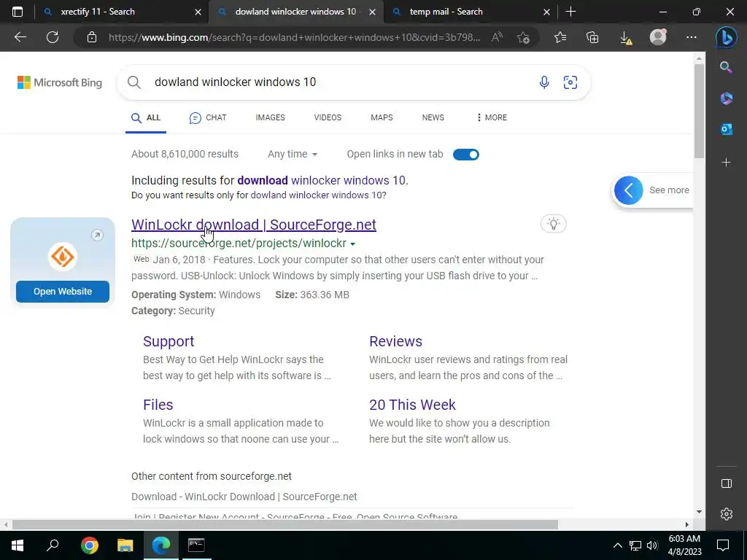Click the lightbulb insights icon
747x560 pixels.
(553, 224)
